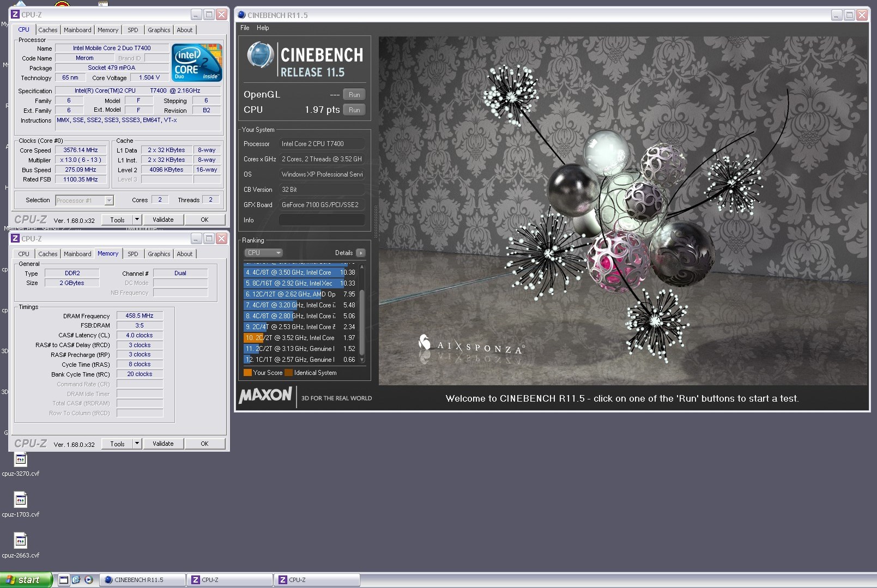Open Mainboard tab in top CPU-Z
This screenshot has width=877, height=588.
77,30
